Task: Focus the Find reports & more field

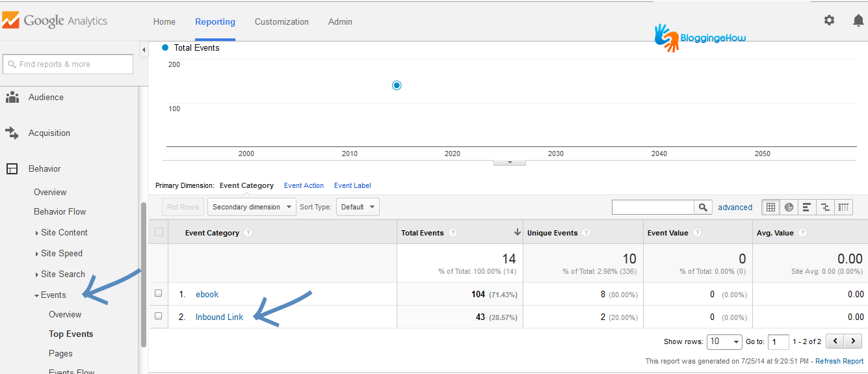Action: click(x=68, y=64)
